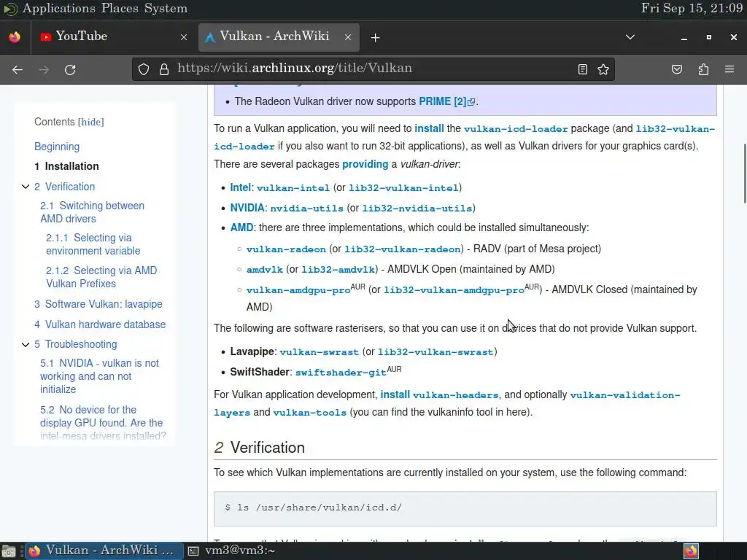Screen dimensions: 747x560
Task: Open the vulkan-radeon package link
Action: click(x=286, y=249)
